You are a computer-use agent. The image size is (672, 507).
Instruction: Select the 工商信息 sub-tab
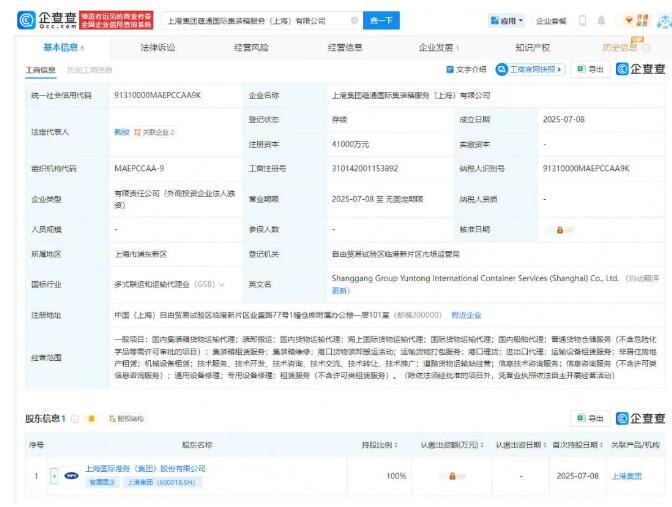[41, 70]
